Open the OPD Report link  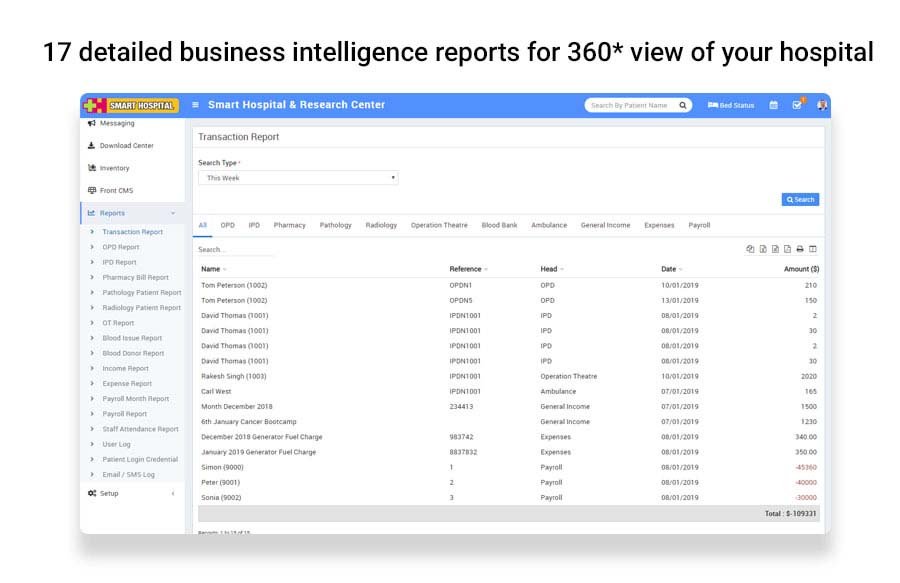[121, 247]
